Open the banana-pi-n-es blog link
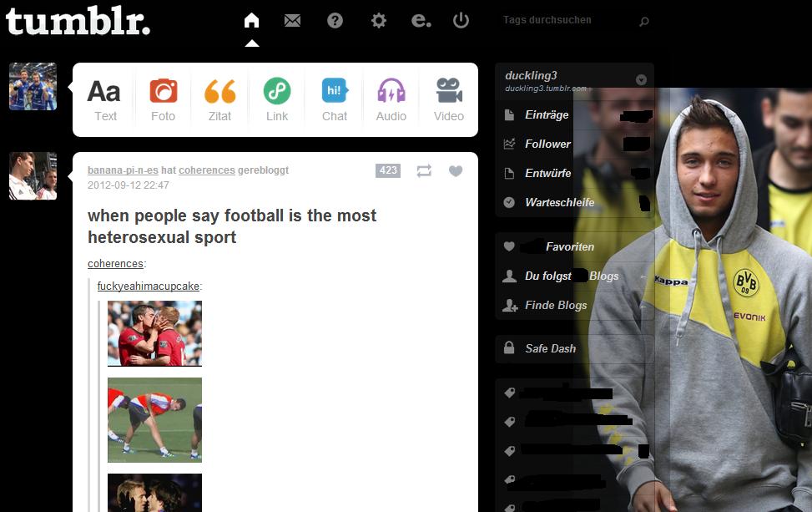Image resolution: width=812 pixels, height=512 pixels. pos(123,170)
